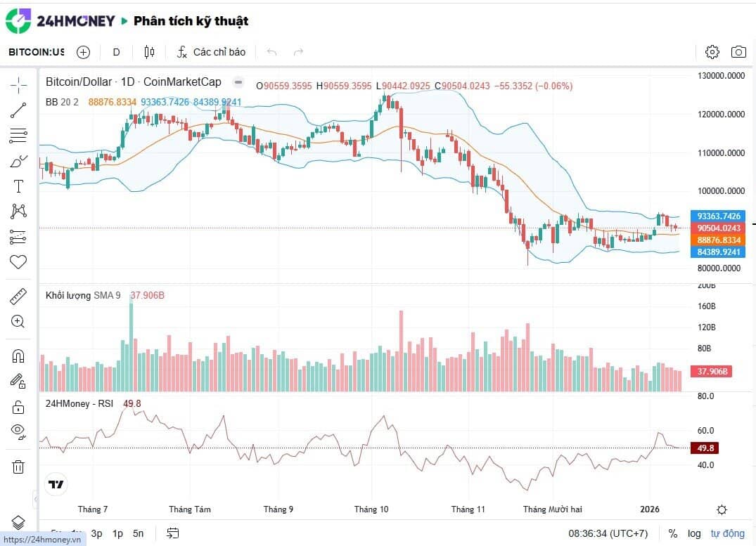Click the BITCOIN:US symbol search field
Screen dimensions: 756x546
pyautogui.click(x=37, y=52)
